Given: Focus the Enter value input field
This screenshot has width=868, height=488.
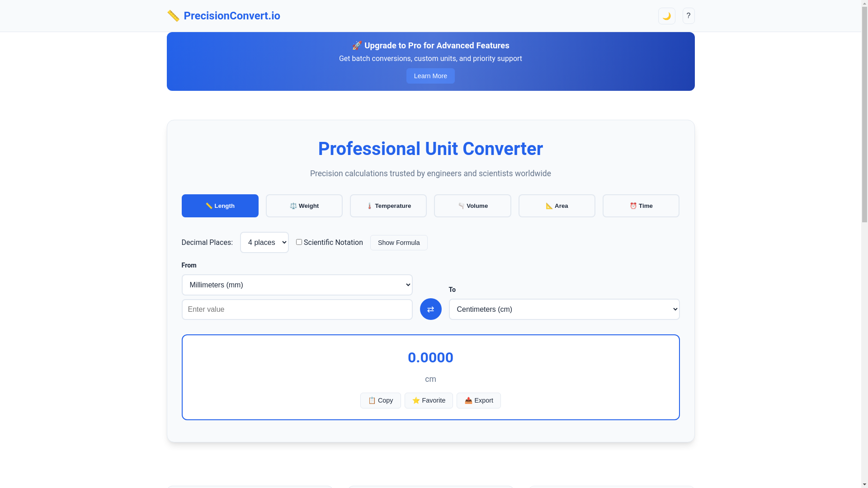Looking at the screenshot, I should tap(297, 310).
